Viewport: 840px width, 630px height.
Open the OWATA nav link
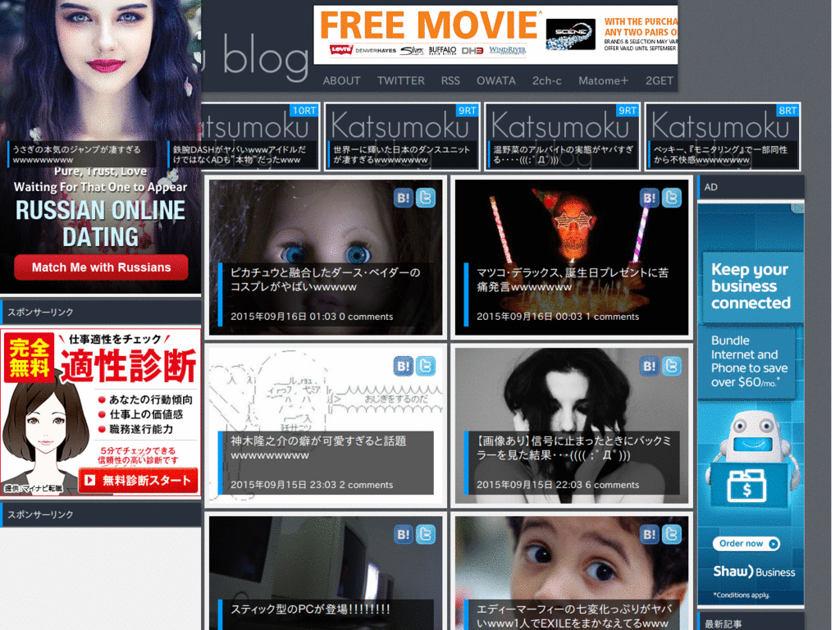pos(496,81)
